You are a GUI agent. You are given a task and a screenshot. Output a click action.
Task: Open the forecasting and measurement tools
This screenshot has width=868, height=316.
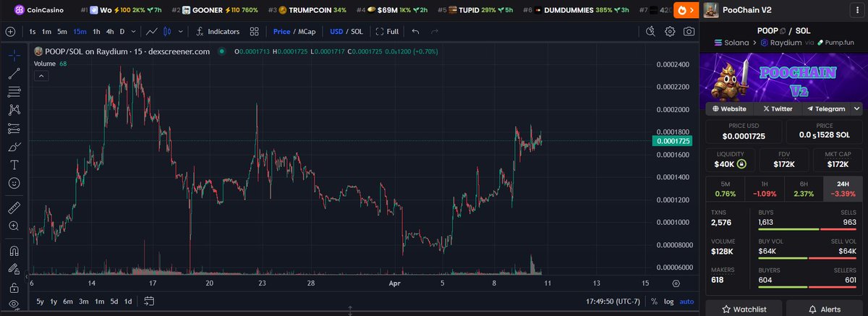[x=14, y=128]
